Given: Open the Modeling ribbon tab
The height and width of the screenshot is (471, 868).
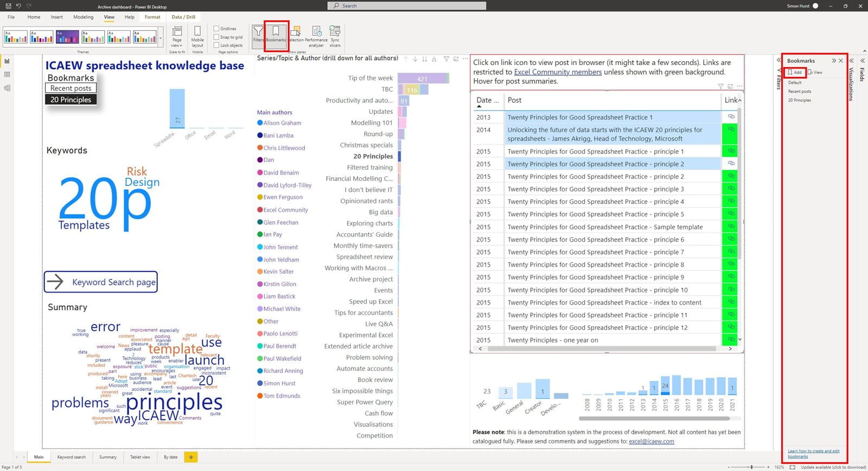Looking at the screenshot, I should tap(83, 17).
